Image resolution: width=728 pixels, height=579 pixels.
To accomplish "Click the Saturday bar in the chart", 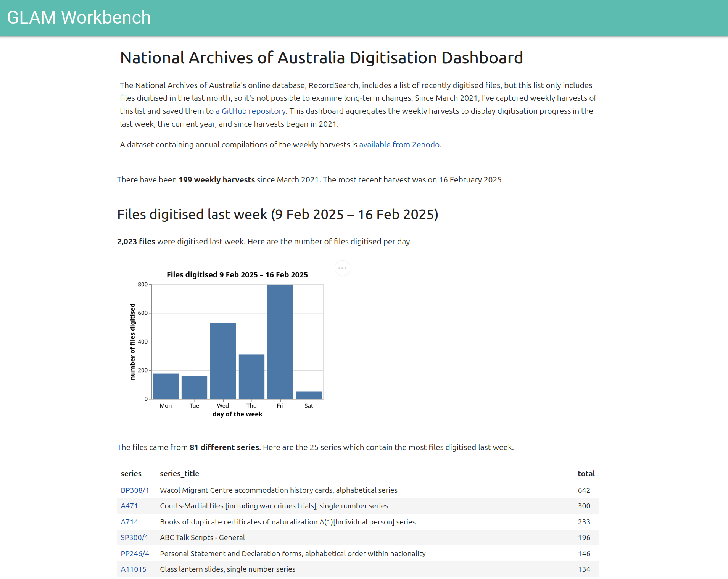I will (x=309, y=395).
